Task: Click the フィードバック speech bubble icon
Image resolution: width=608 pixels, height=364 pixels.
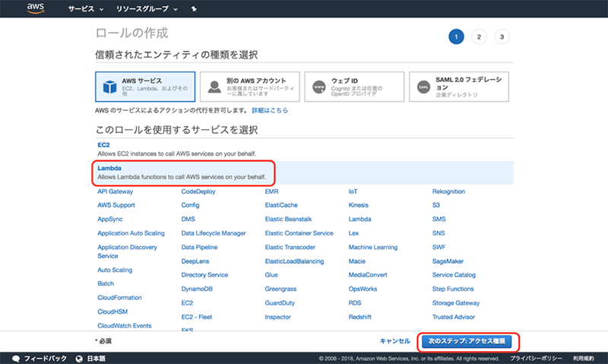Action: [x=16, y=358]
